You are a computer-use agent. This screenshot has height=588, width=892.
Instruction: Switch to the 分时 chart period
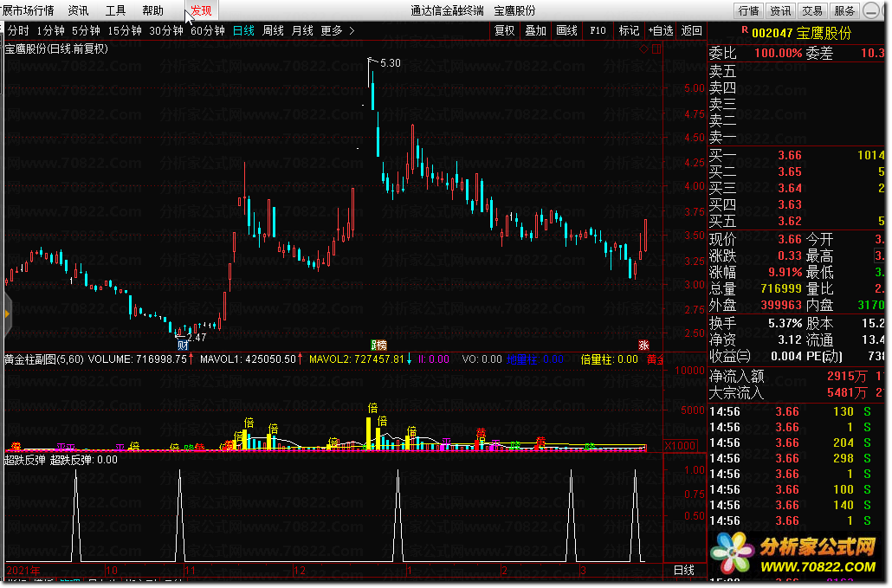18,30
